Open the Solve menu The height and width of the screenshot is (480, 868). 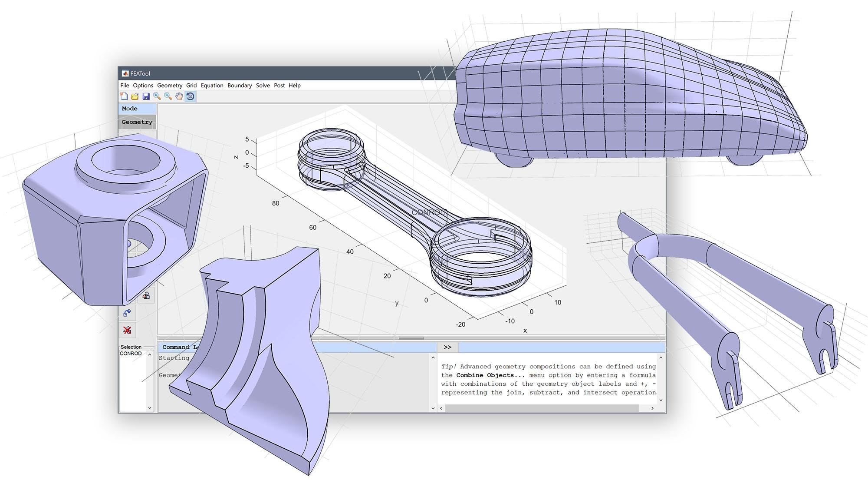[263, 86]
